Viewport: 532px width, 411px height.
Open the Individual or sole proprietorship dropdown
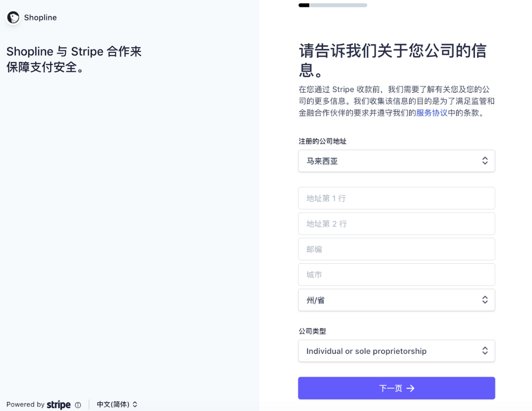click(396, 351)
